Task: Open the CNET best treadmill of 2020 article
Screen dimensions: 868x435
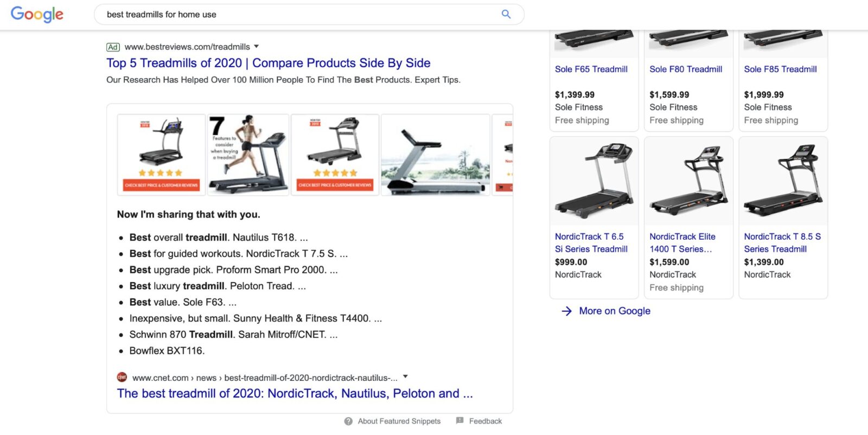Action: click(296, 393)
